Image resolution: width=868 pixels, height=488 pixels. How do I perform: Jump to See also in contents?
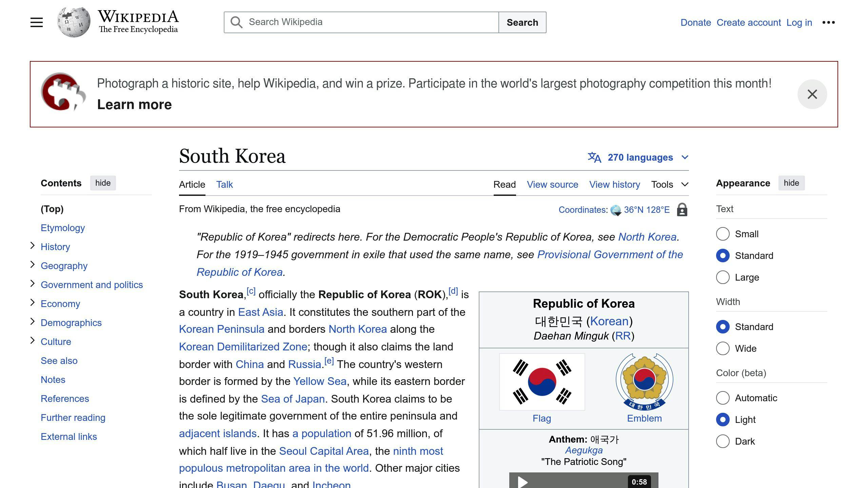[x=59, y=361]
